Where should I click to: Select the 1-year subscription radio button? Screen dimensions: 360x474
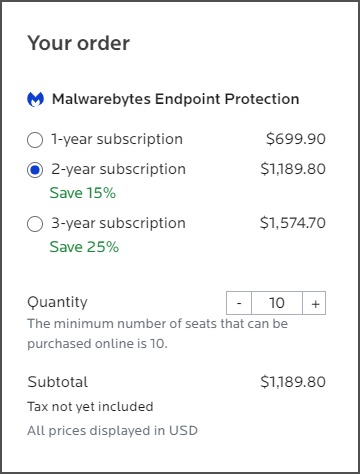(x=35, y=140)
